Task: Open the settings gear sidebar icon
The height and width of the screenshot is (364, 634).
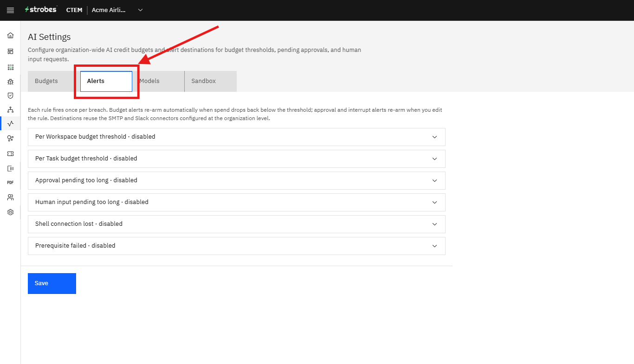Action: pos(10,212)
